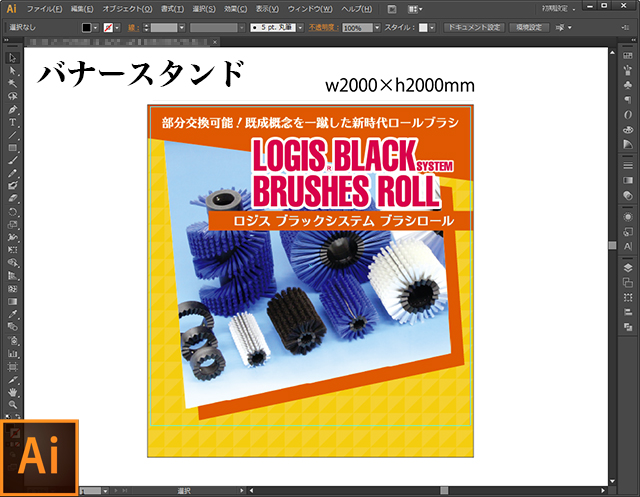Select the Magic Wand tool

point(12,84)
